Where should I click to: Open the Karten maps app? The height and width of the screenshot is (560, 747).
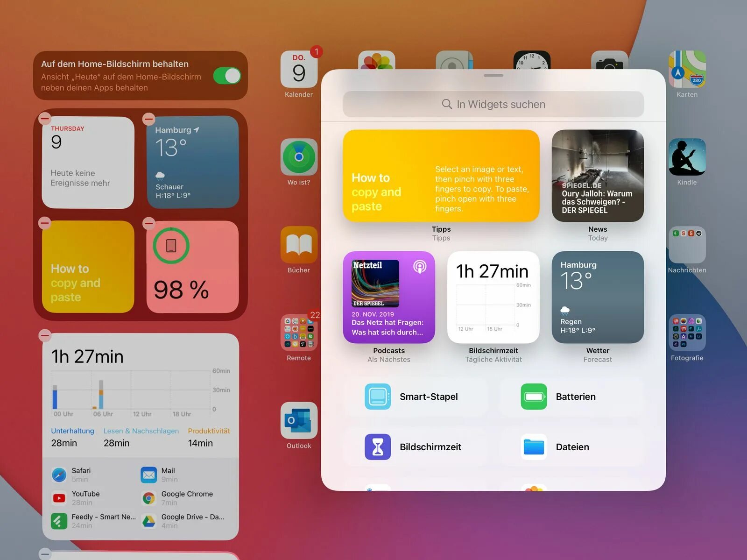687,69
